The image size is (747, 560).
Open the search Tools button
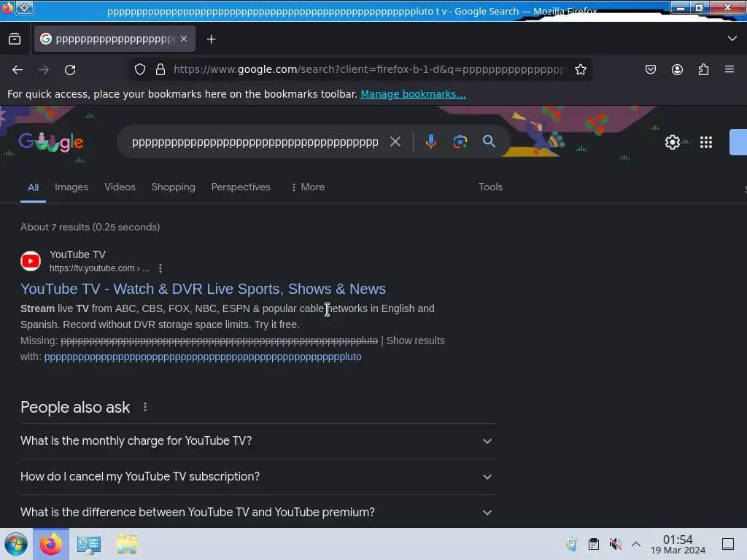click(491, 187)
